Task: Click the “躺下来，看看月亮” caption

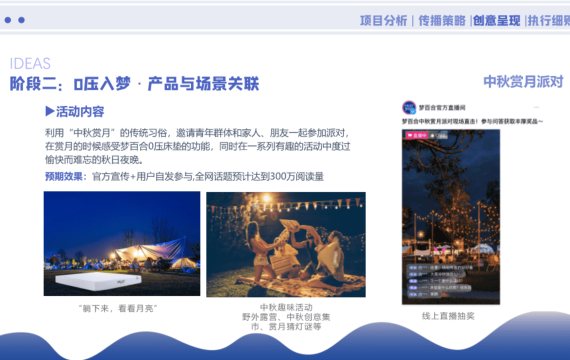Action: [x=118, y=309]
